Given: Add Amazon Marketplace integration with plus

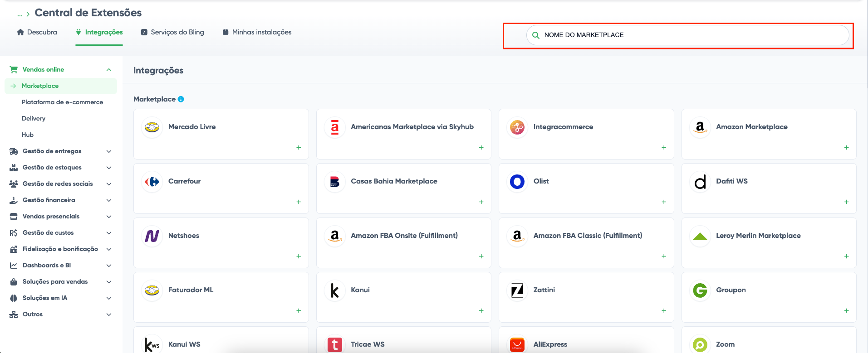Looking at the screenshot, I should 847,148.
